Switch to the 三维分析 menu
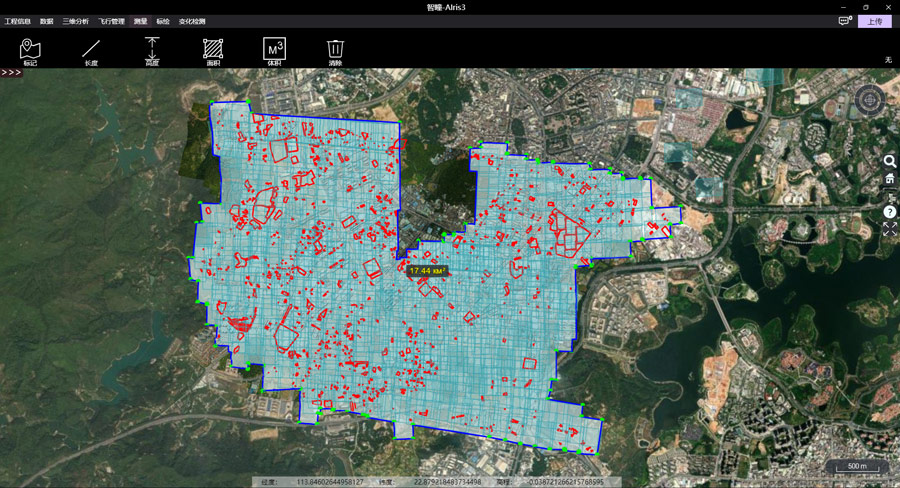 [x=76, y=21]
